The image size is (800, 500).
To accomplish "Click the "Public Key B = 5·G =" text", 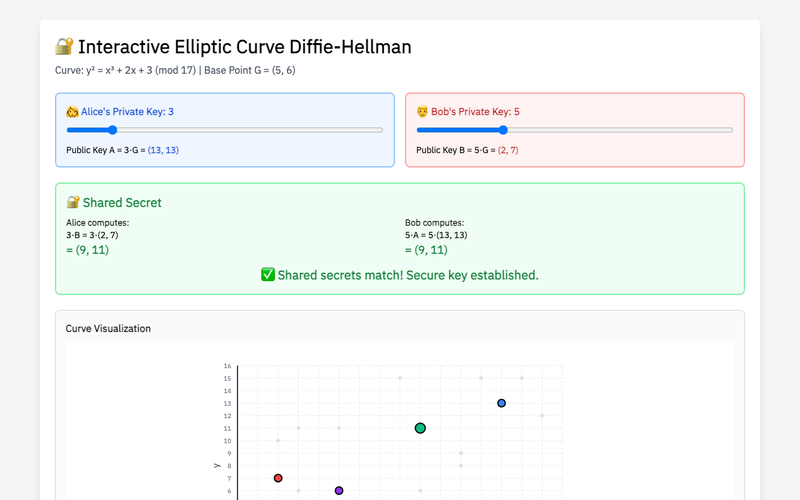I will [x=456, y=150].
